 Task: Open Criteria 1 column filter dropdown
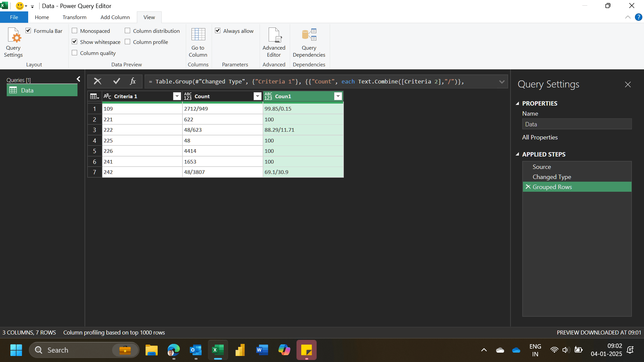[177, 97]
